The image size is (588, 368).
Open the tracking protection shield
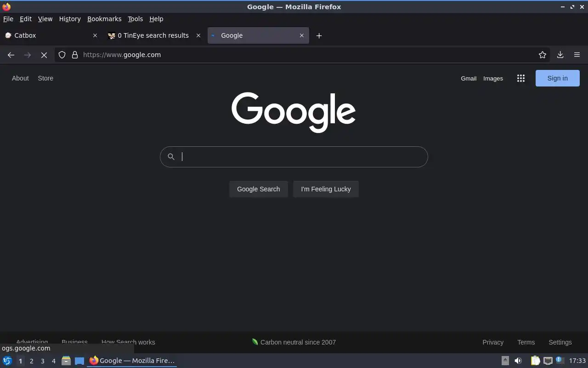pyautogui.click(x=62, y=55)
